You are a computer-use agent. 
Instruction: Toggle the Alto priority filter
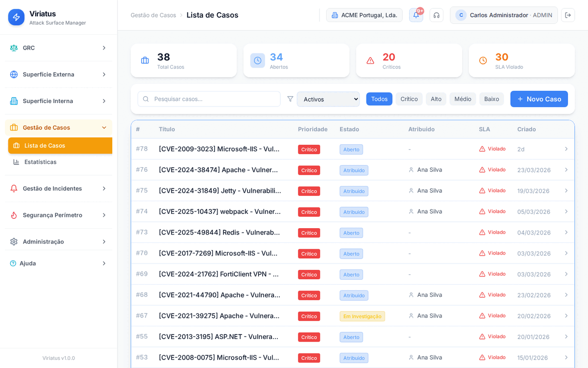click(436, 99)
